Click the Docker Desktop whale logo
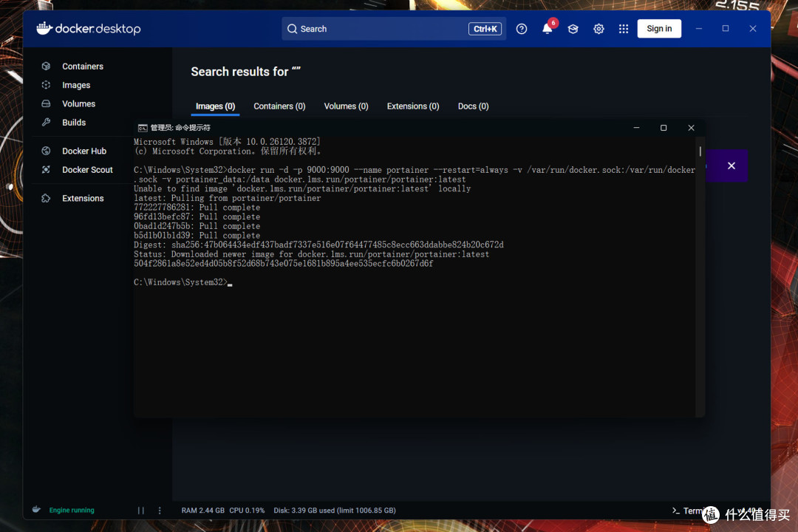The height and width of the screenshot is (532, 798). point(44,28)
